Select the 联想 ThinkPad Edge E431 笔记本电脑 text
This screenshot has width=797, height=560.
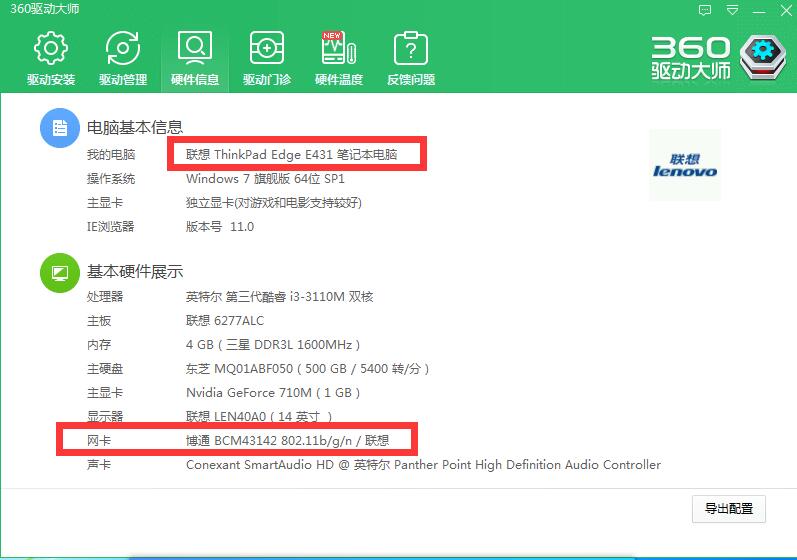point(291,154)
